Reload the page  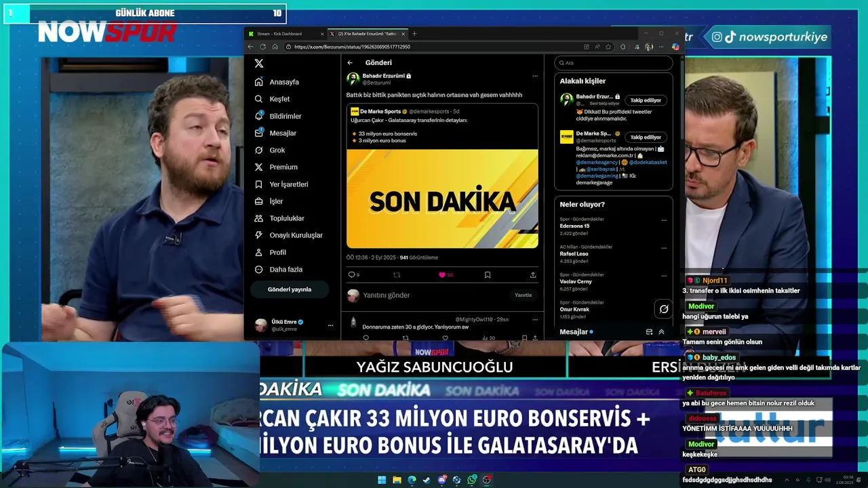tap(262, 47)
